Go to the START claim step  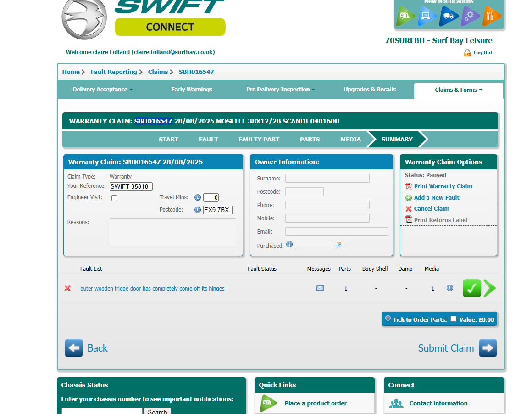point(168,139)
